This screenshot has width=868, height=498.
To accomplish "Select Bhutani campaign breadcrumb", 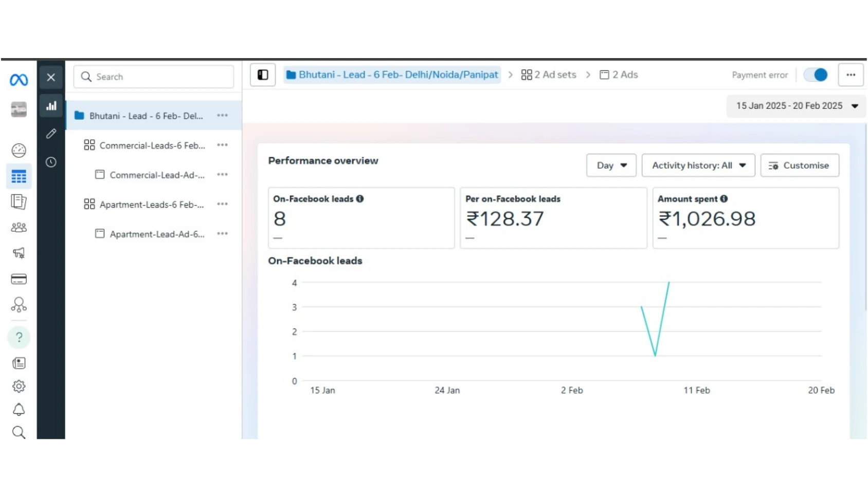I will coord(392,75).
